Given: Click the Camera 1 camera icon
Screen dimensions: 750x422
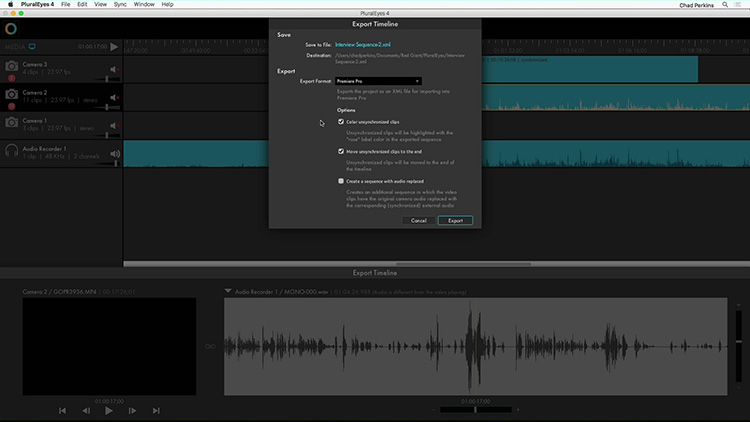Looking at the screenshot, I should coord(11,122).
